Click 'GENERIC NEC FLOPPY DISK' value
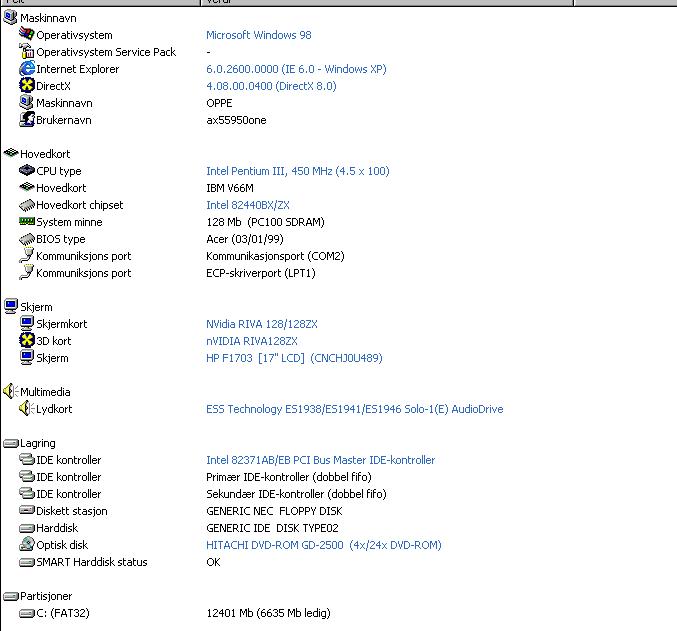Image resolution: width=677 pixels, height=631 pixels. click(x=274, y=511)
